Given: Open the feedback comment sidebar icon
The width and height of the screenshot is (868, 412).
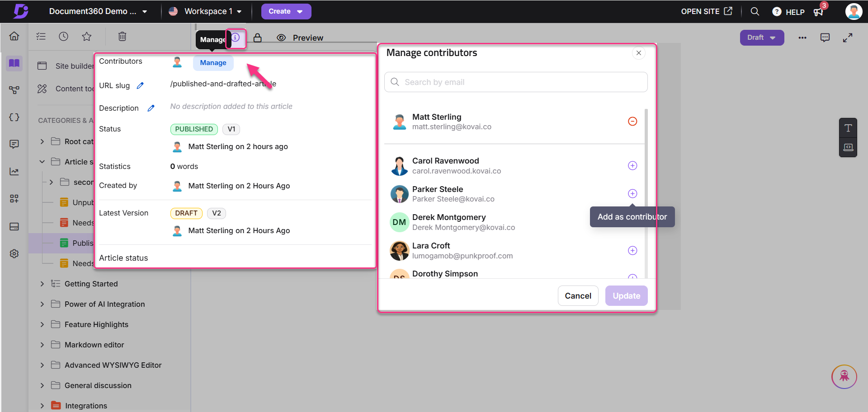Looking at the screenshot, I should tap(14, 144).
